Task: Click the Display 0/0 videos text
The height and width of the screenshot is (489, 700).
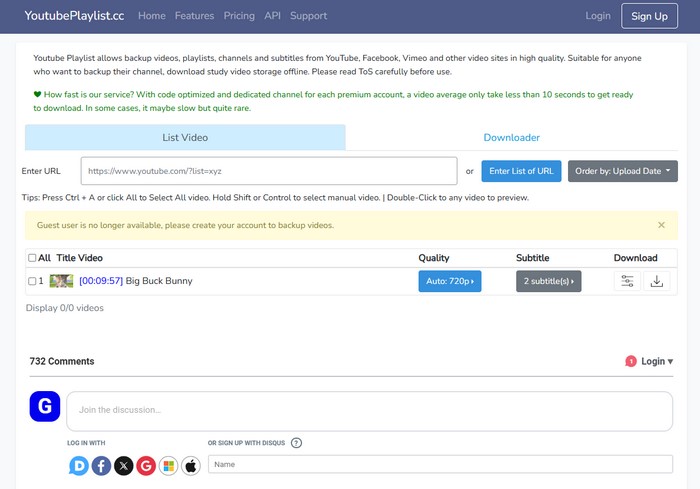Action: coord(65,308)
